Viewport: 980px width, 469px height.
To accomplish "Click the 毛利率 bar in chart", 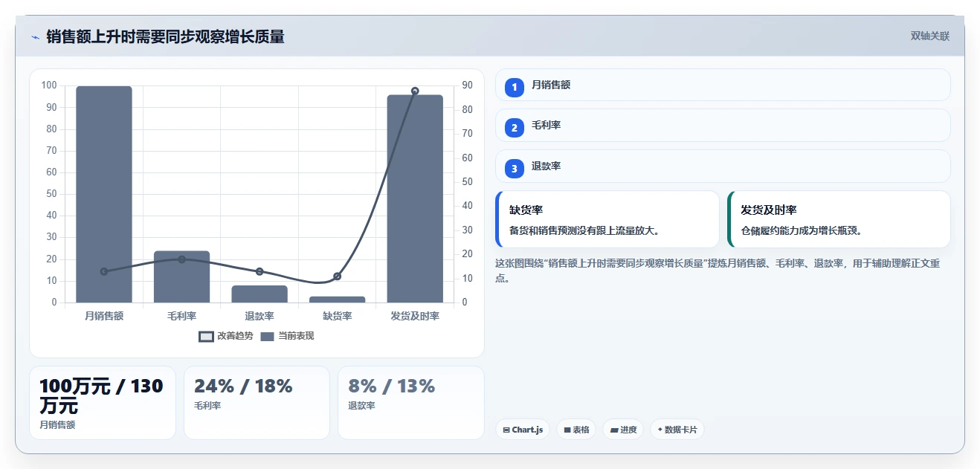I will click(181, 276).
